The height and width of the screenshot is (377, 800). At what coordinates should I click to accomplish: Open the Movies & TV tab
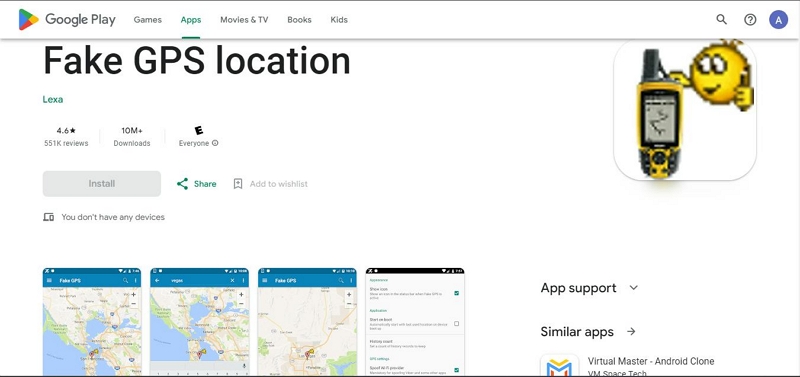(244, 20)
